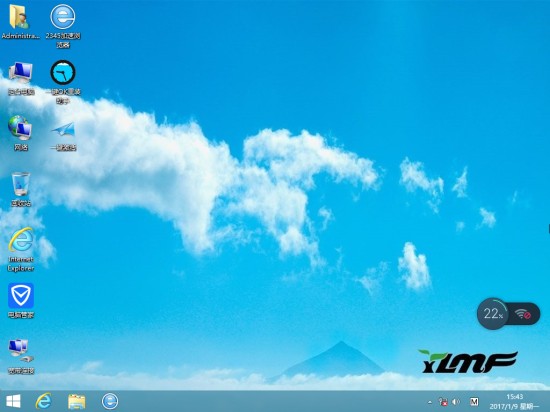Toggle the M input method indicator
This screenshot has width=550, height=412.
(474, 401)
